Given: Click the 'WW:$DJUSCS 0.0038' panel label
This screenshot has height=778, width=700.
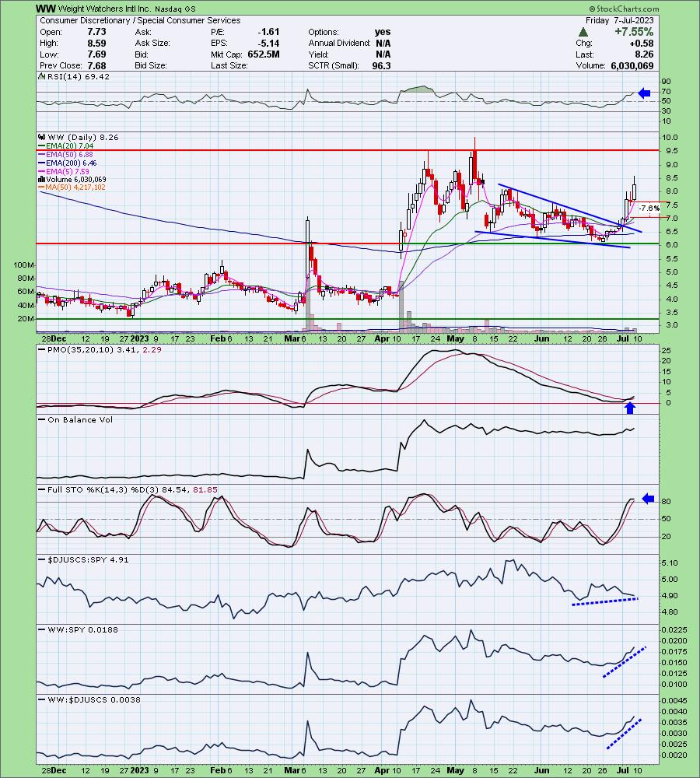Looking at the screenshot, I should pyautogui.click(x=94, y=700).
